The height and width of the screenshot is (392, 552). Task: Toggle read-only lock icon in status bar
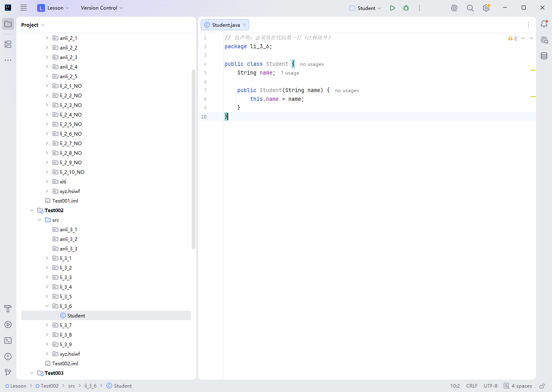[x=542, y=386]
